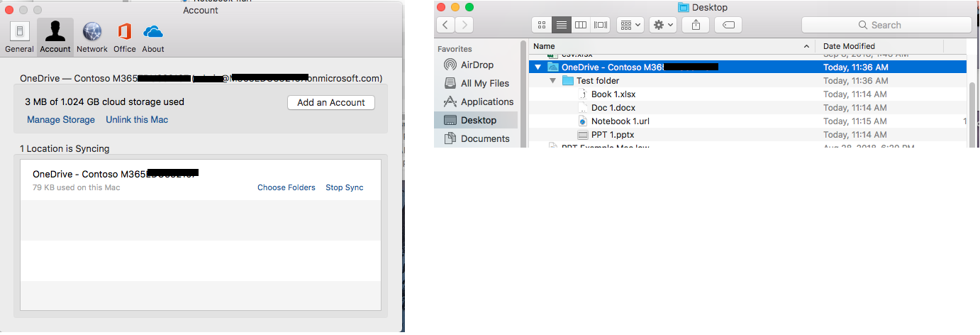
Task: Collapse the OneDrive - Contoso folder triangle
Action: [x=538, y=67]
